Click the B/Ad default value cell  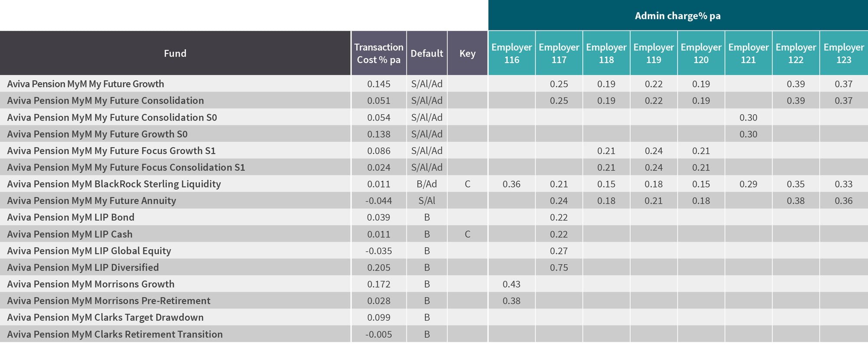click(x=427, y=184)
